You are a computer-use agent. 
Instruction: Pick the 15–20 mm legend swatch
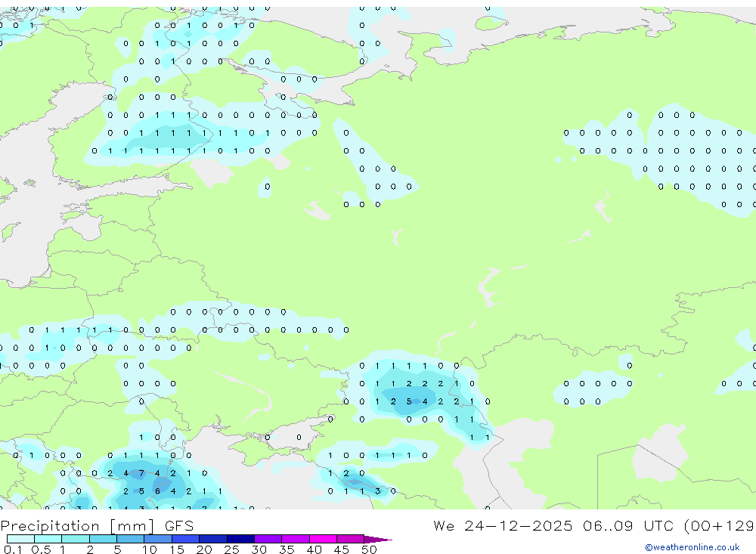tap(186, 539)
